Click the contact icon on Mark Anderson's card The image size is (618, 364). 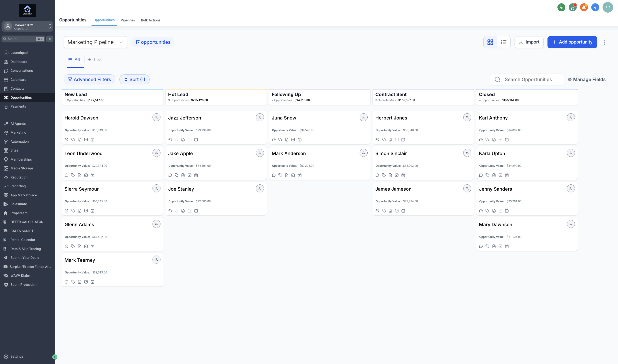point(364,153)
